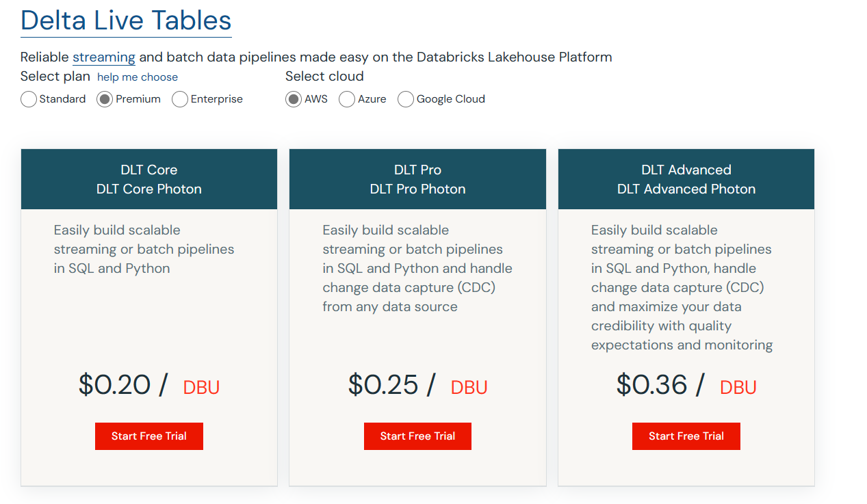867x504 pixels.
Task: Click the DBU label under DLT Pro
Action: [469, 387]
